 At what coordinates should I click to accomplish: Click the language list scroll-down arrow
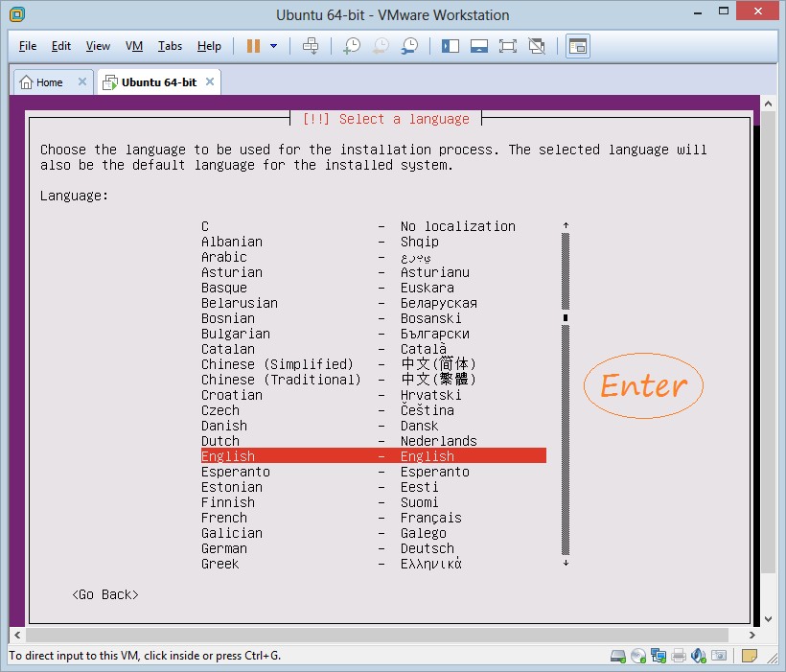click(x=566, y=563)
